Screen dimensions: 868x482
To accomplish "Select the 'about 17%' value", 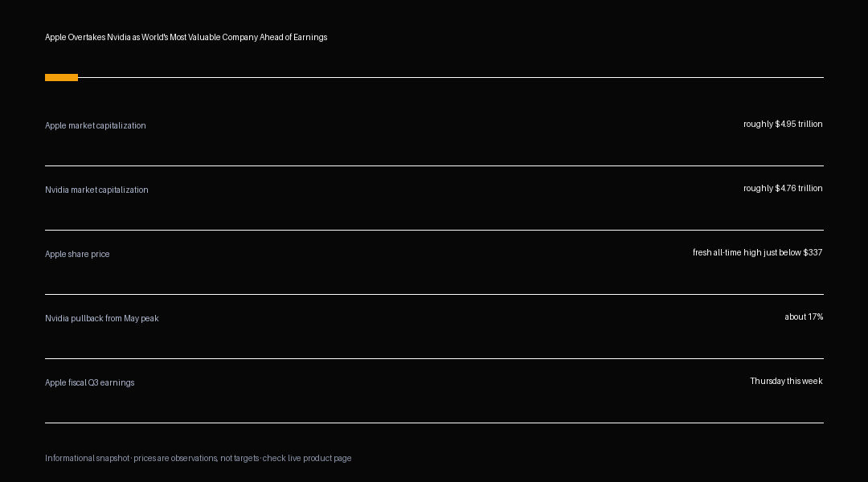I will pyautogui.click(x=804, y=317).
